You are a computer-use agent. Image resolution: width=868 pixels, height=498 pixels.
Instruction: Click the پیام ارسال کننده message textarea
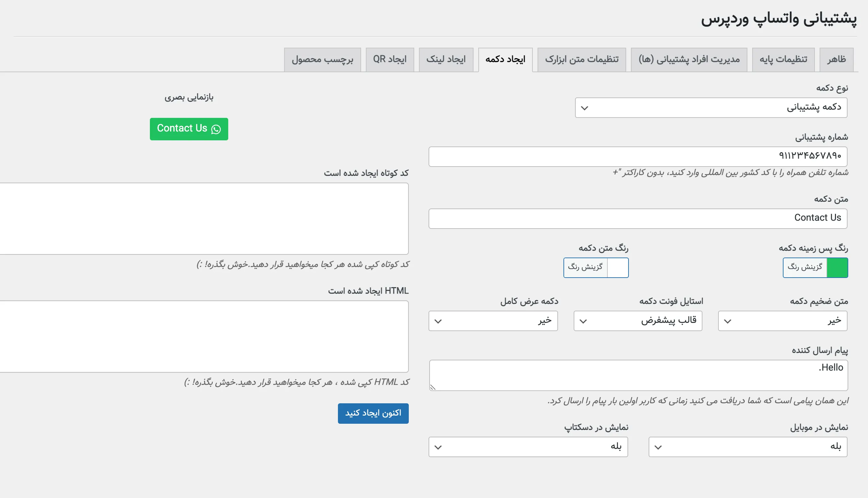(x=638, y=375)
